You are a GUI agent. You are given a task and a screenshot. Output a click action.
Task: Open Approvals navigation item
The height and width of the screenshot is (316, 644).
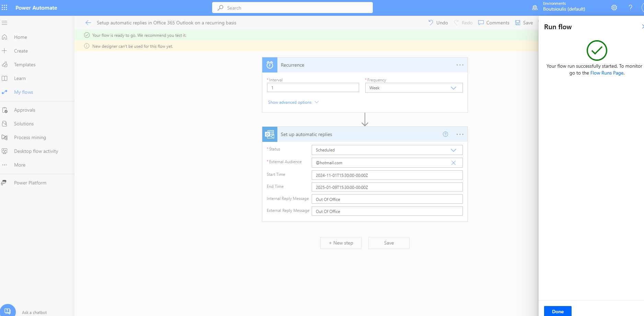point(25,110)
